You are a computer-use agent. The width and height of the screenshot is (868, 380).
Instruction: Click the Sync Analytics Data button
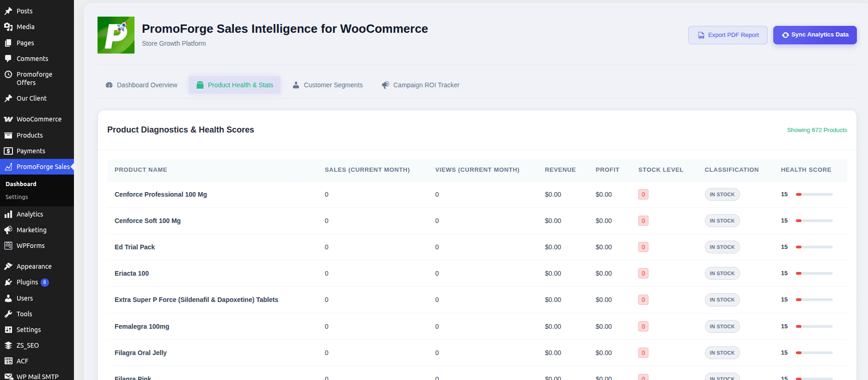(815, 35)
